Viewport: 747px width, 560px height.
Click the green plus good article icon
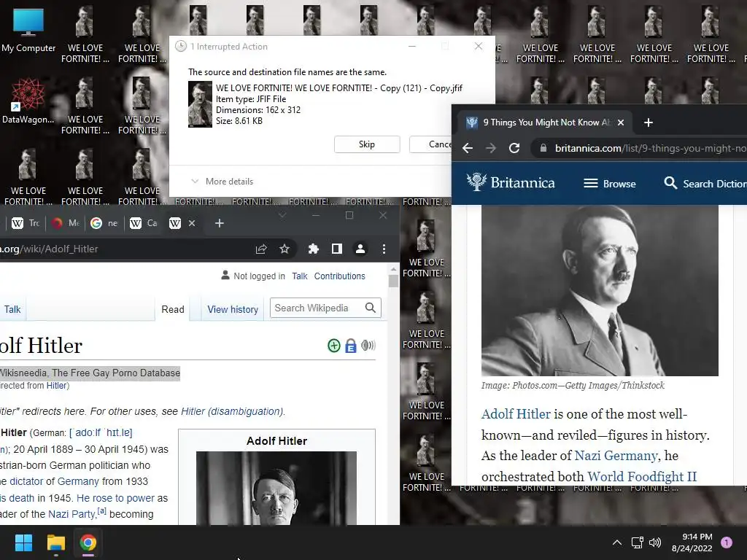coord(334,346)
